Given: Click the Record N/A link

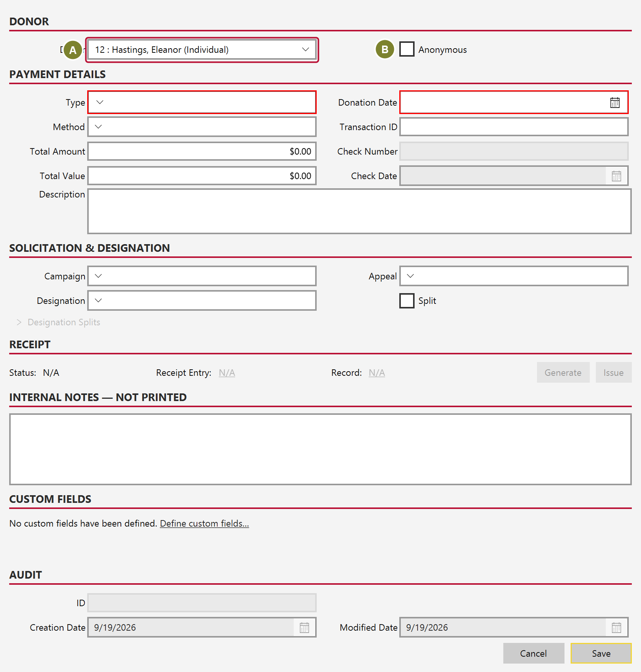Looking at the screenshot, I should coord(377,373).
